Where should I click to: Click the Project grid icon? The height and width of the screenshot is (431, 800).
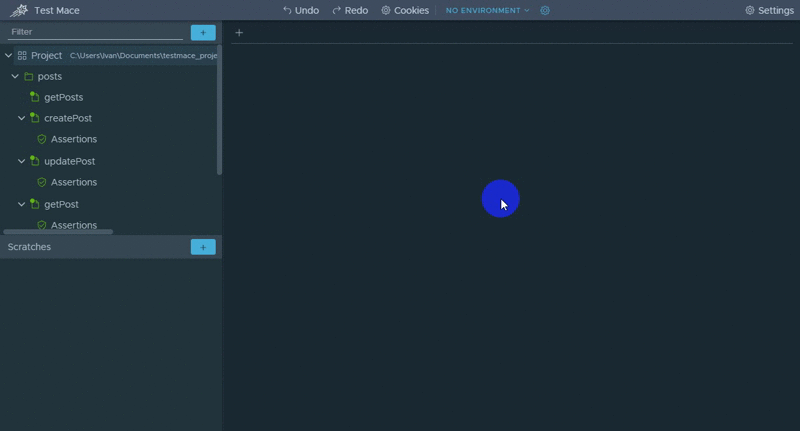[x=22, y=55]
